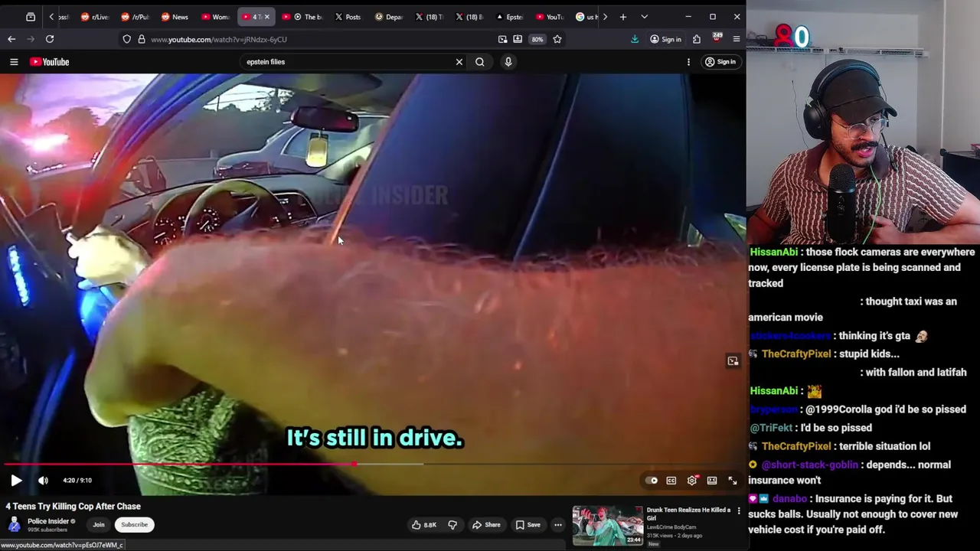Close the active YouTube tab
The height and width of the screenshot is (551, 980).
(x=266, y=17)
